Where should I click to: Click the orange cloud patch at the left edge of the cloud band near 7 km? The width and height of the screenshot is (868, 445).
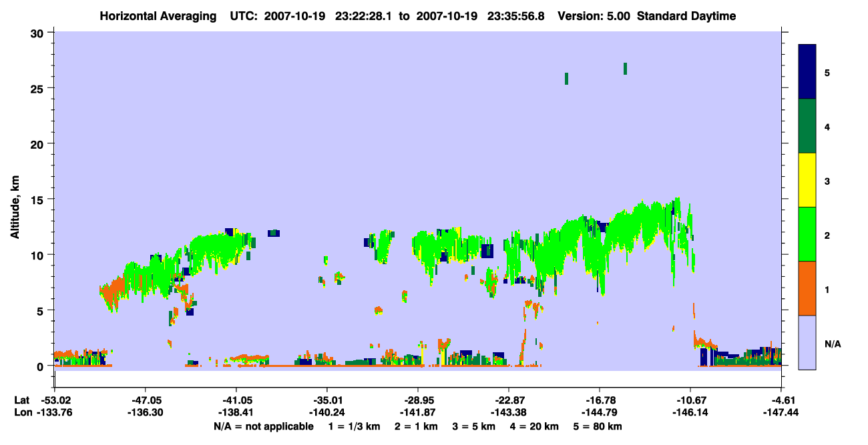[114, 292]
